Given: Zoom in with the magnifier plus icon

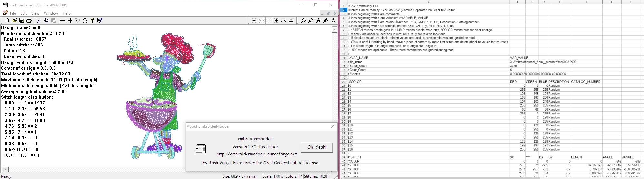Looking at the screenshot, I should click(x=303, y=20).
